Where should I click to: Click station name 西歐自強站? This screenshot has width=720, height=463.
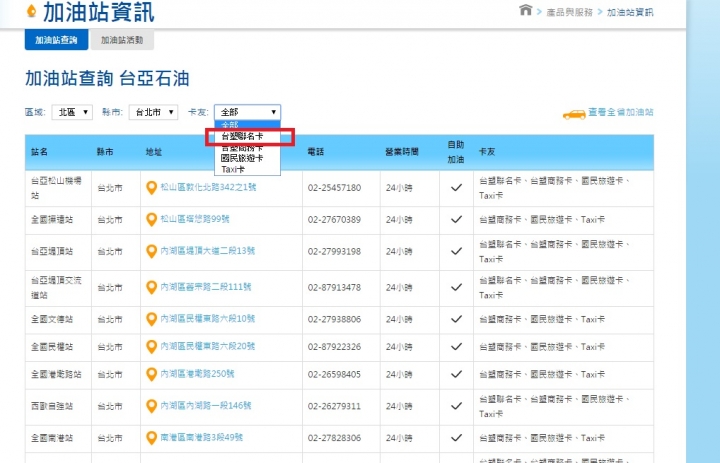pyautogui.click(x=52, y=406)
